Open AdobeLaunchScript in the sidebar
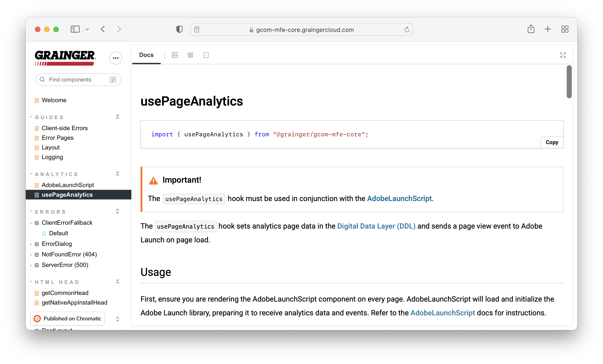603x364 pixels. pyautogui.click(x=68, y=185)
